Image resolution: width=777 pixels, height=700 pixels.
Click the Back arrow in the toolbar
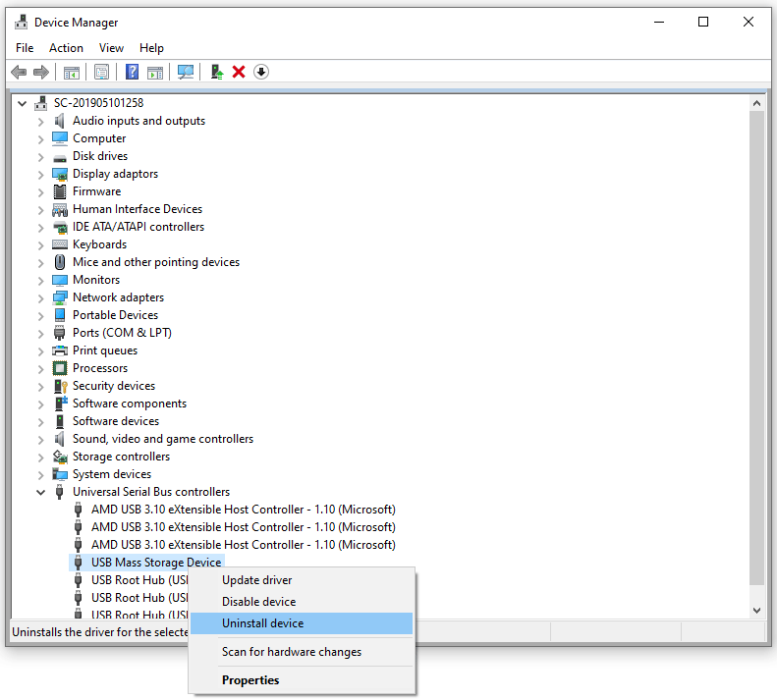pos(18,72)
